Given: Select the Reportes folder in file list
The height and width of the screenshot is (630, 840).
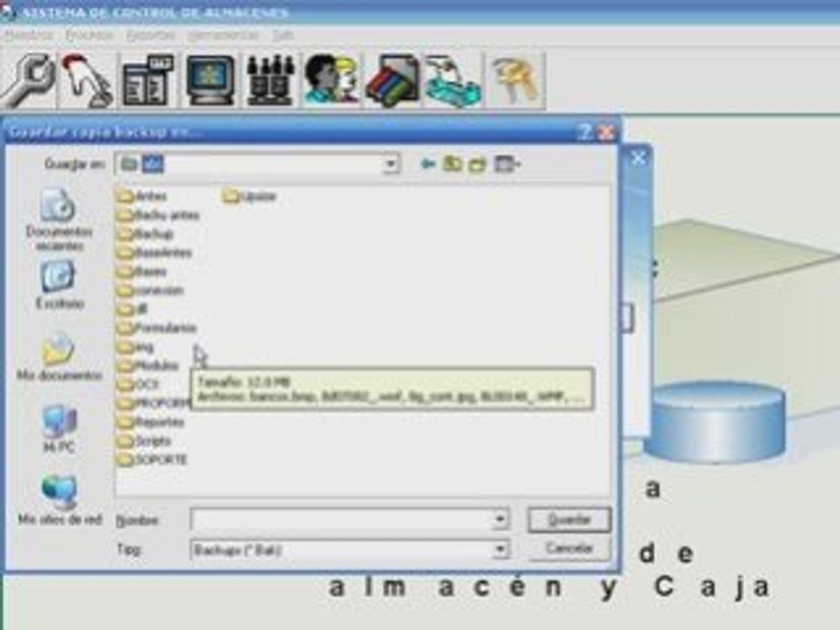Looking at the screenshot, I should coord(151,422).
